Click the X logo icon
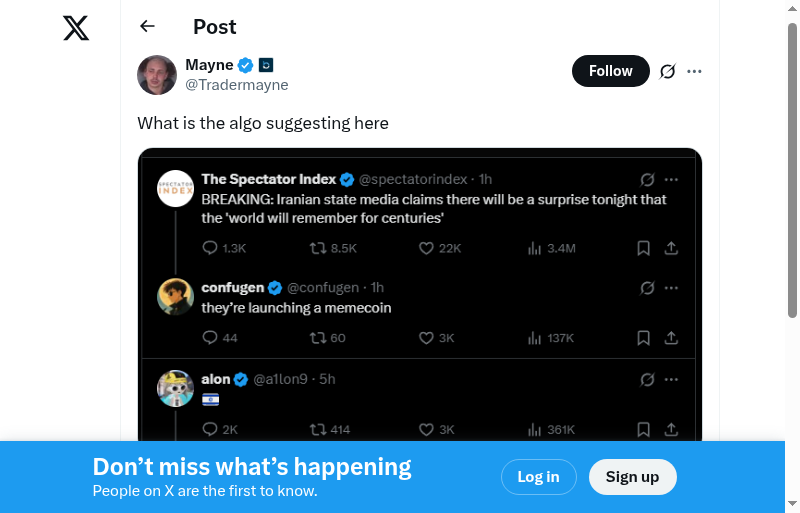This screenshot has width=800, height=513. (76, 28)
